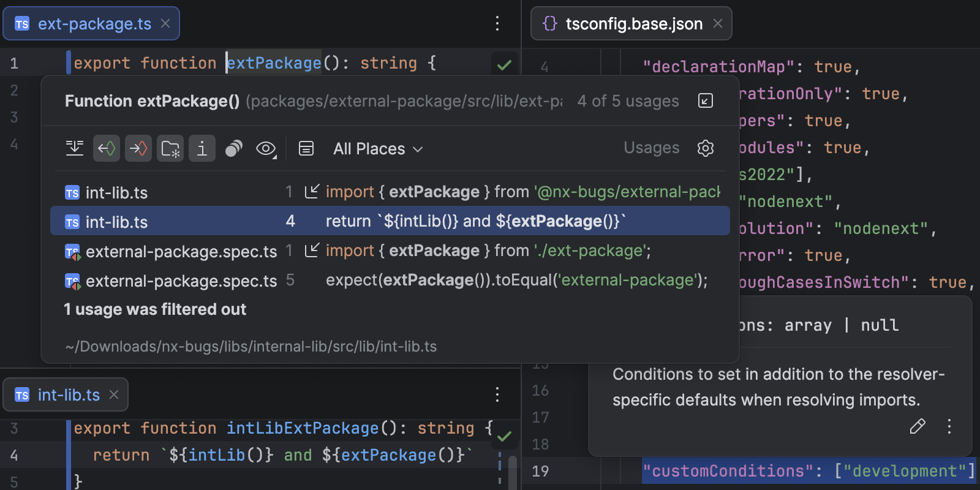Click the generated files folder filter icon
This screenshot has height=490, width=980.
click(170, 148)
